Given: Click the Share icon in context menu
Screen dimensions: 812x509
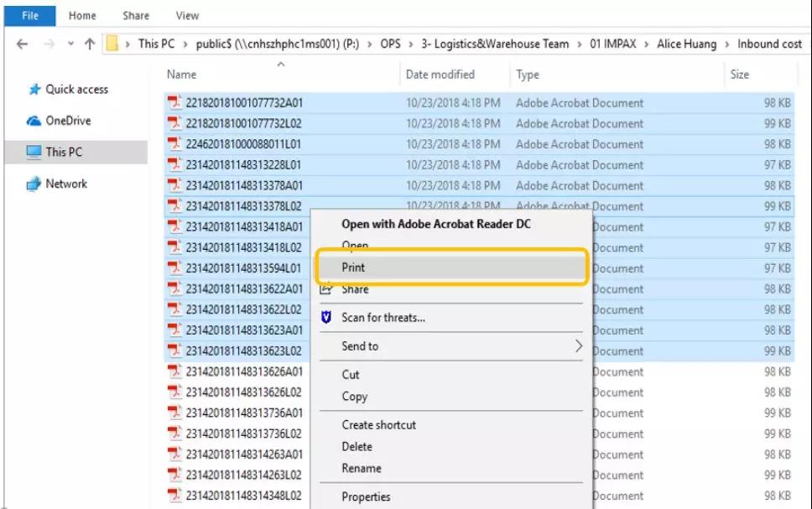Looking at the screenshot, I should click(x=326, y=289).
